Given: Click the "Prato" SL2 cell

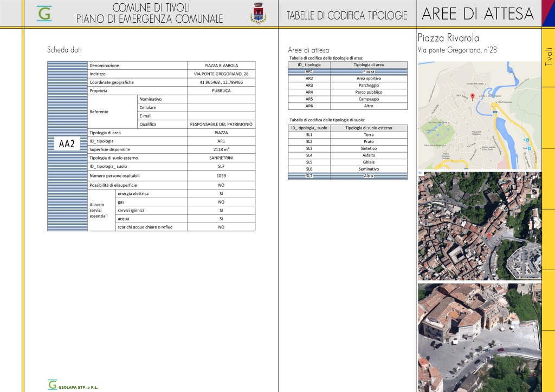Looking at the screenshot, I should click(369, 142).
